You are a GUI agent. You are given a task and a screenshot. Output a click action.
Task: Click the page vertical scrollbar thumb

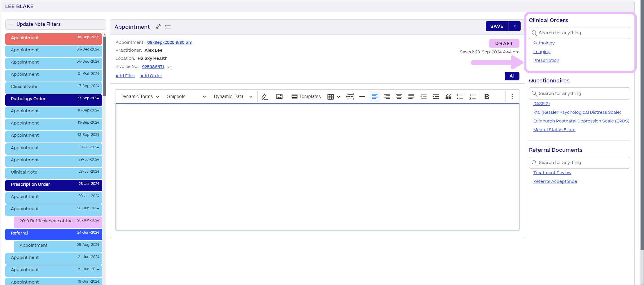642,125
